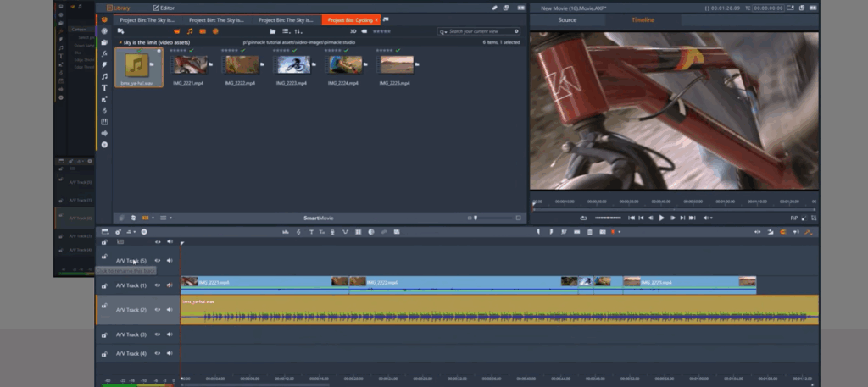
Task: Open the music-note Audio sidebar category
Action: [104, 76]
